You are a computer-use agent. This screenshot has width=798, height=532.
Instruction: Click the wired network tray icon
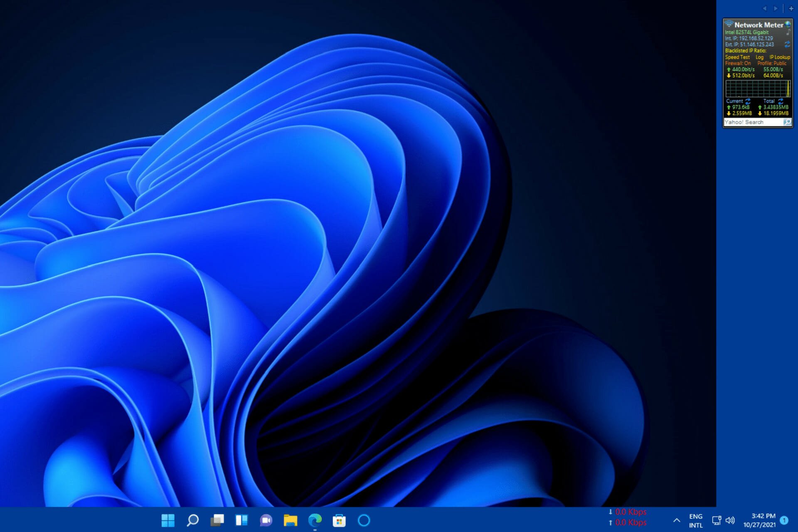(717, 520)
